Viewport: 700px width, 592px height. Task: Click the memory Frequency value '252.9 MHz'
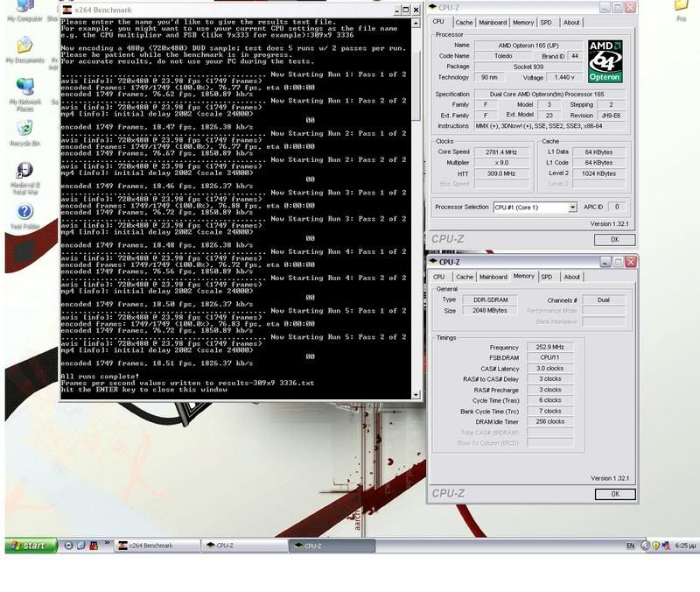point(550,347)
